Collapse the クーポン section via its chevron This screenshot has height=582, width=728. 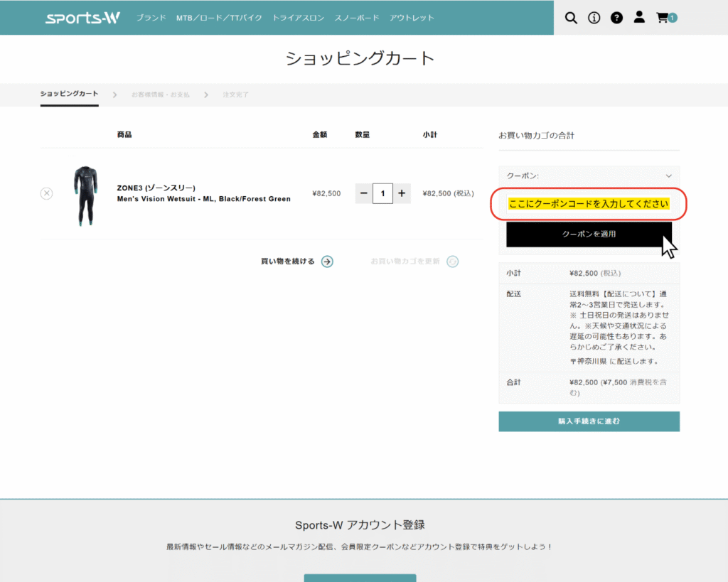coord(668,175)
